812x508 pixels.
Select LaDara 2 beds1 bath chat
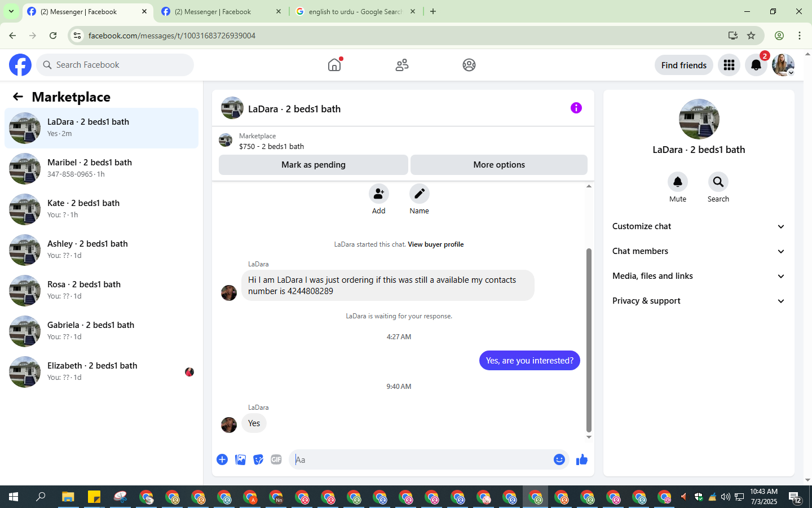pos(101,128)
